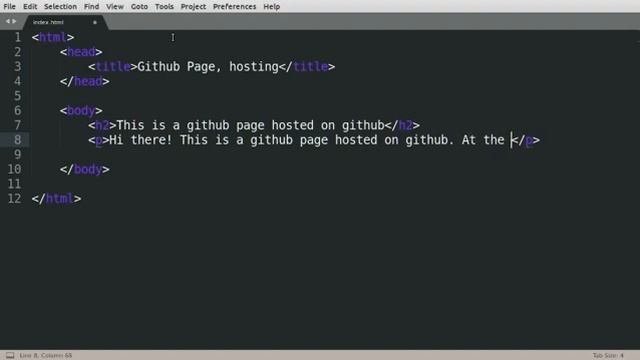
Task: Click line number 8 in gutter
Action: click(x=18, y=140)
